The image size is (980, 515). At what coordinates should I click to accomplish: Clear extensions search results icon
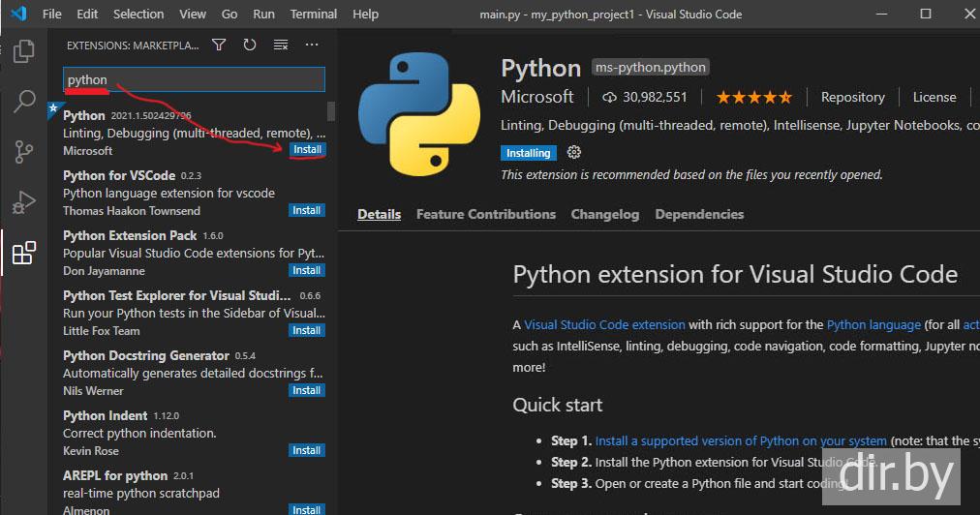281,45
